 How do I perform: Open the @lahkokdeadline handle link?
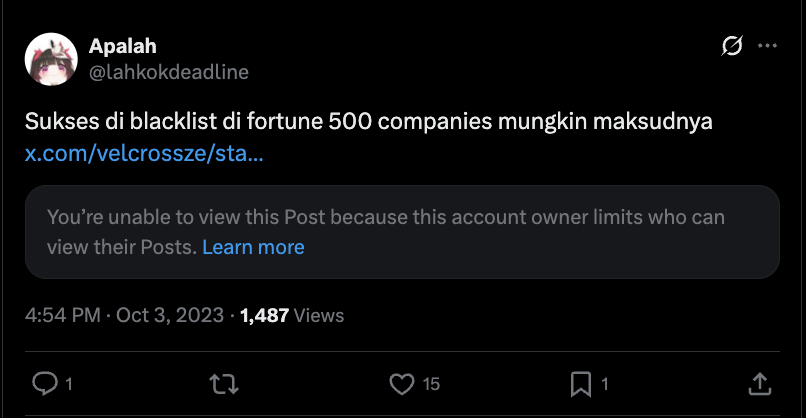168,72
